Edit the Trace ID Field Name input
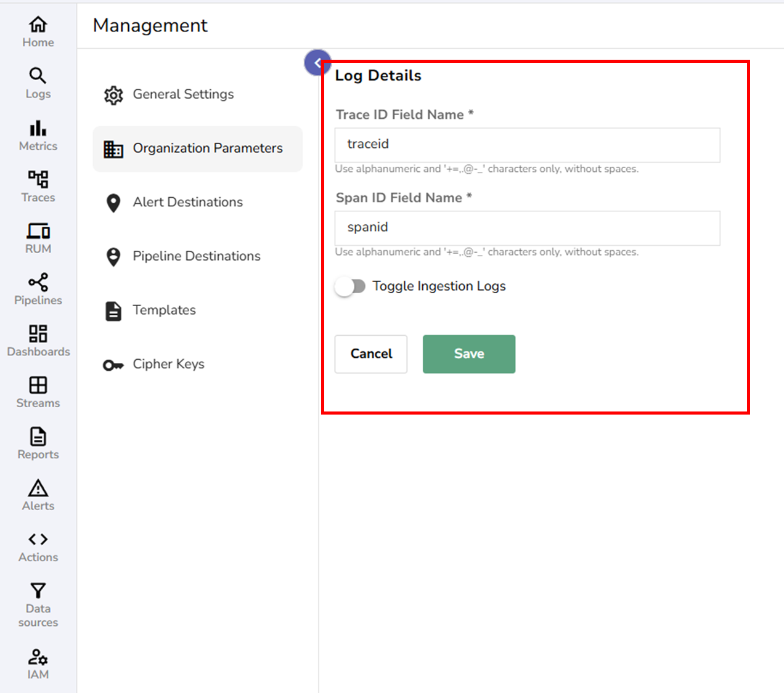Screen dimensions: 784x693 [527, 145]
